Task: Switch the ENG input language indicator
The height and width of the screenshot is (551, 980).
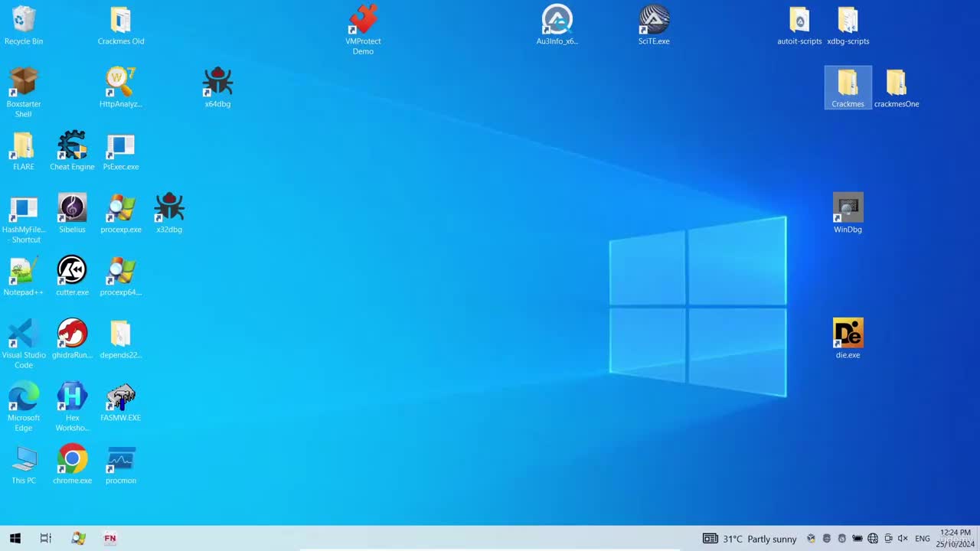Action: (923, 539)
